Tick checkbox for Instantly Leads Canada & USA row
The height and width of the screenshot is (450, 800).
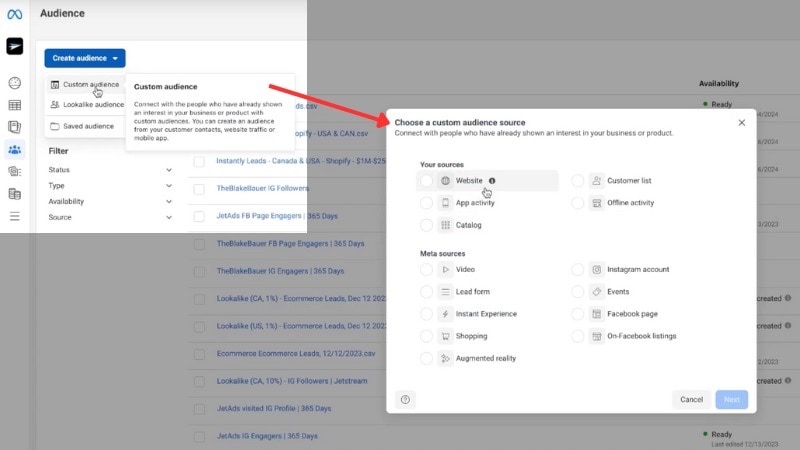[x=199, y=162]
